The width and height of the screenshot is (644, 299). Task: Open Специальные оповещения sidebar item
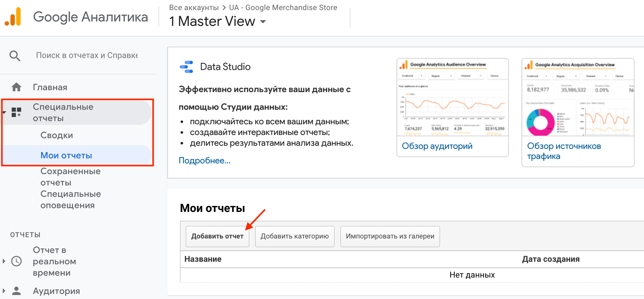[x=71, y=199]
